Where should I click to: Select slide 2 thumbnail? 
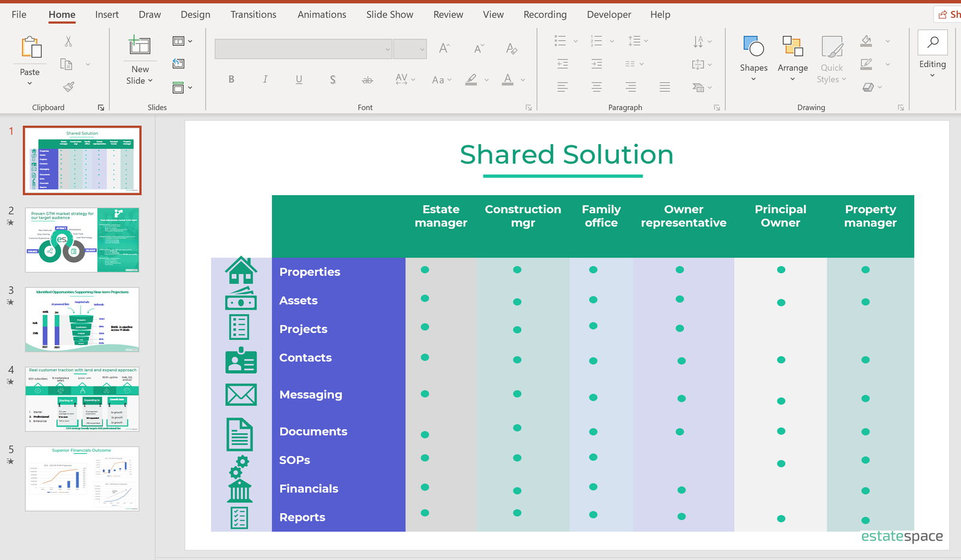(82, 240)
